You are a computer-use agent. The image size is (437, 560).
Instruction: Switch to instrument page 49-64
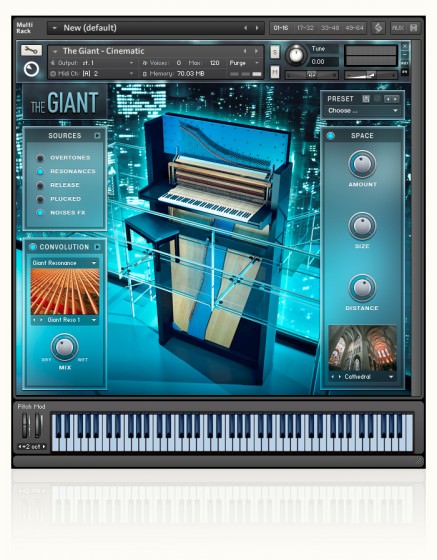coord(354,28)
